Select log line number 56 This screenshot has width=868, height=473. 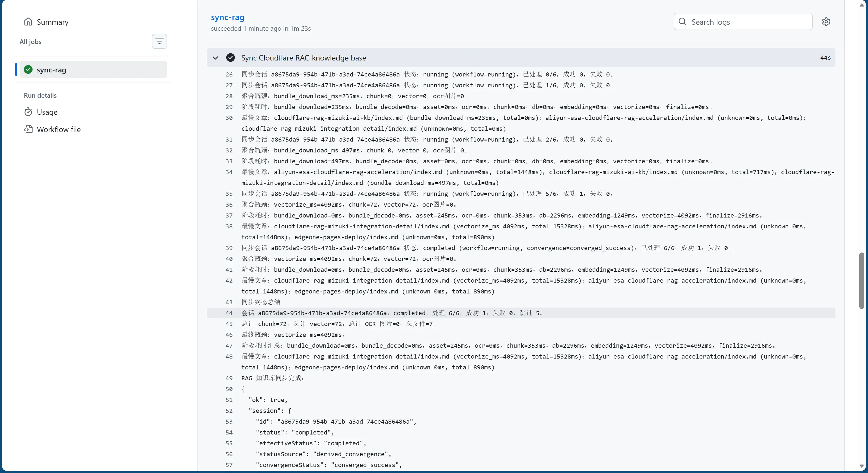tap(229, 454)
